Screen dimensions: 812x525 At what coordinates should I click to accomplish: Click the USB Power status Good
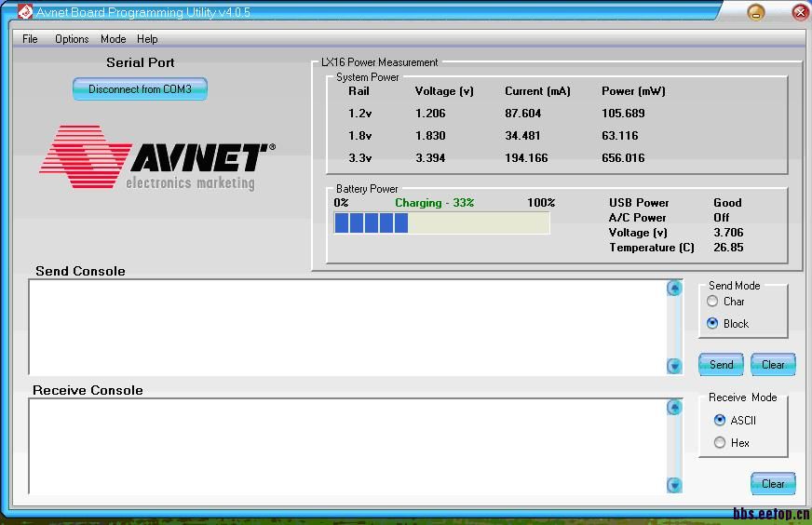(x=727, y=202)
